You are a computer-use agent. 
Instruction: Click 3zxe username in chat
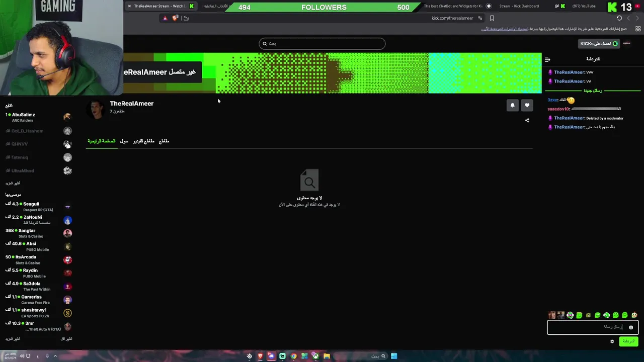tap(552, 100)
